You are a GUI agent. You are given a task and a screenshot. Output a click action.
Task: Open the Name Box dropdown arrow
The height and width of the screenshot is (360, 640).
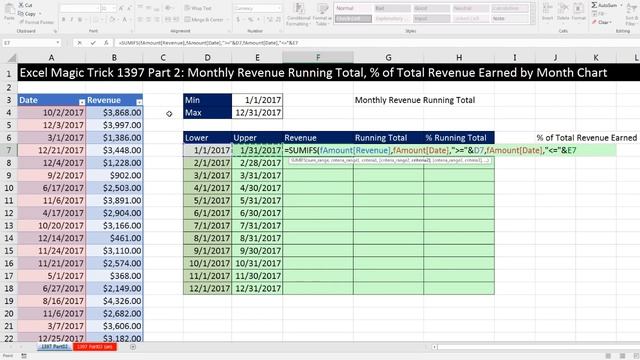pos(58,43)
